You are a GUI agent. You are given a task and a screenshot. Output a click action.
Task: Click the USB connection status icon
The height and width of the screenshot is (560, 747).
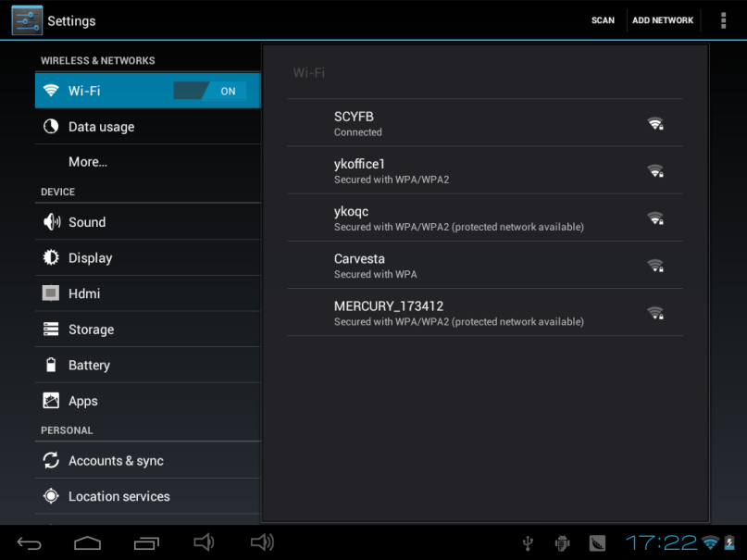click(x=528, y=542)
